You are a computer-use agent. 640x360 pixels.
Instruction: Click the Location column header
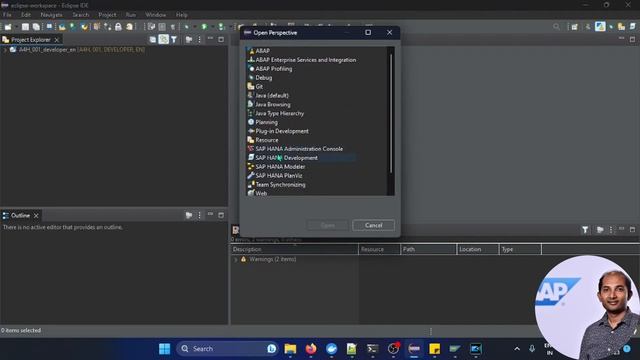click(x=478, y=249)
